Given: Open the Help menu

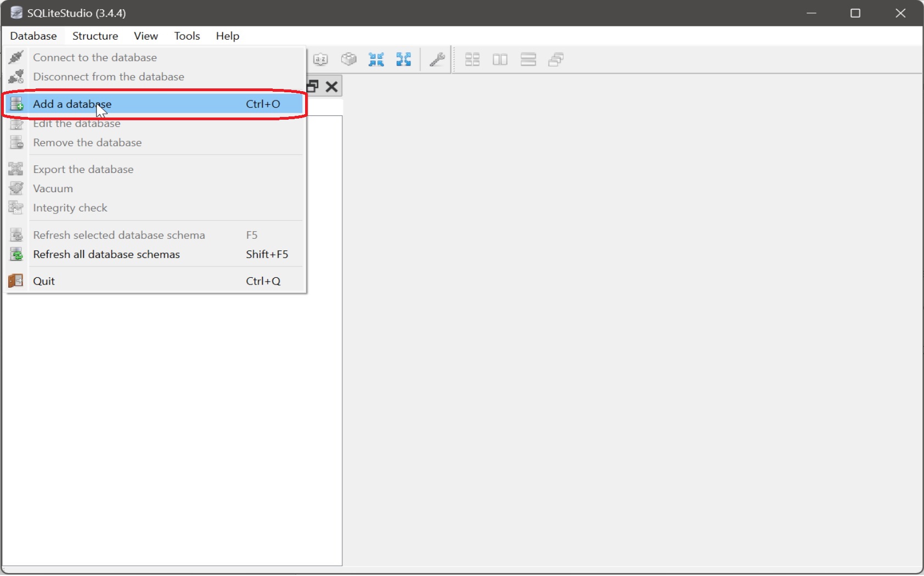Looking at the screenshot, I should 228,36.
